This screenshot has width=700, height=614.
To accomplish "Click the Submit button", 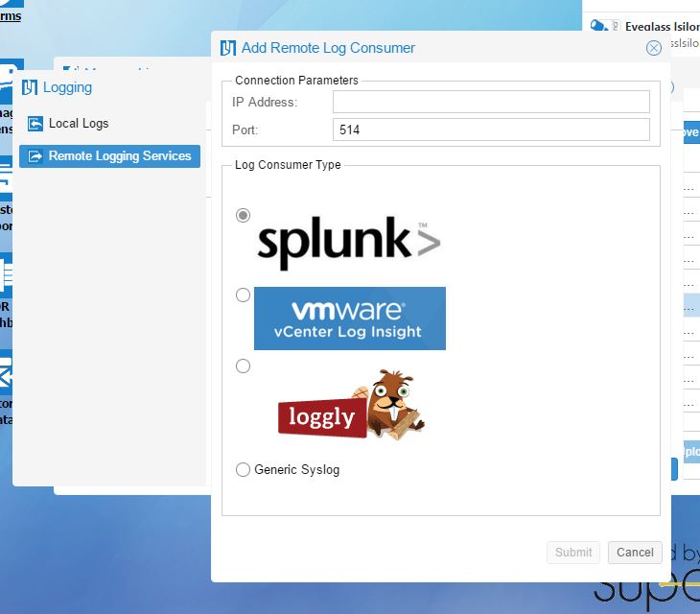I will (x=573, y=553).
